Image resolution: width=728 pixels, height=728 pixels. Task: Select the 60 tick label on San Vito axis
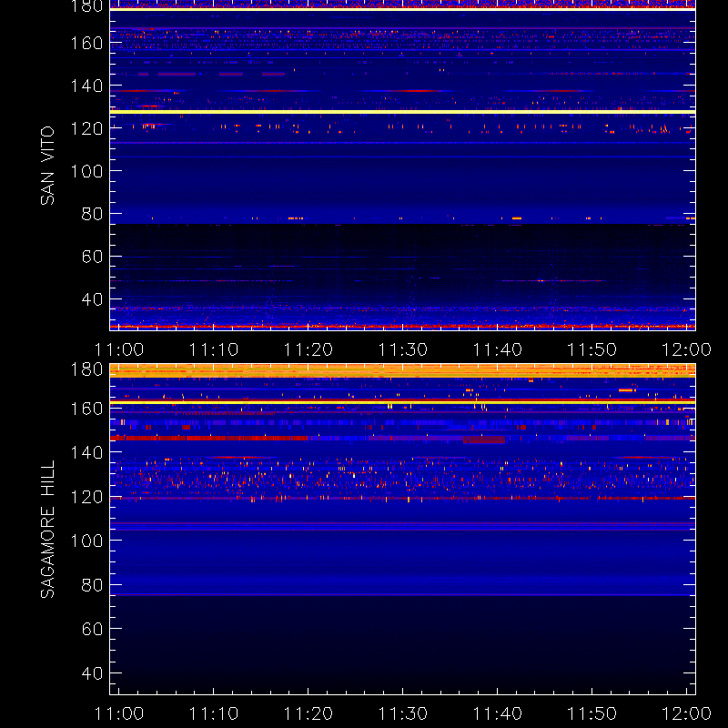[x=92, y=257]
